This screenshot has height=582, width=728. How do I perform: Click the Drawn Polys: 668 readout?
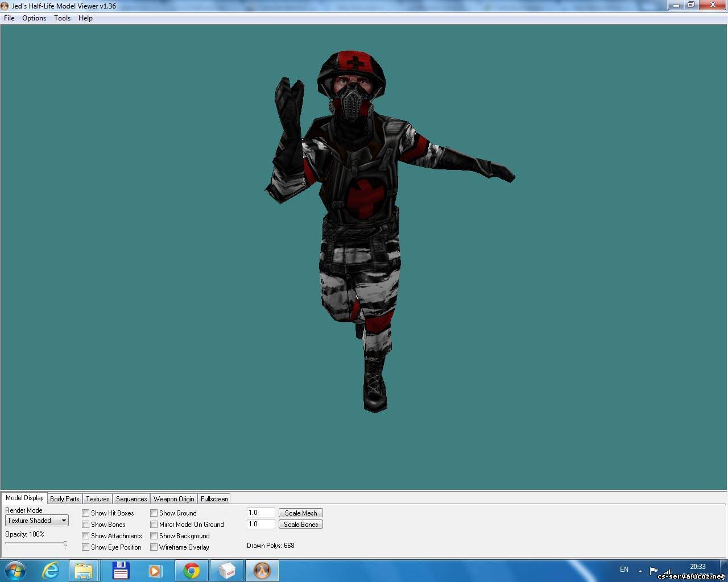pos(271,546)
